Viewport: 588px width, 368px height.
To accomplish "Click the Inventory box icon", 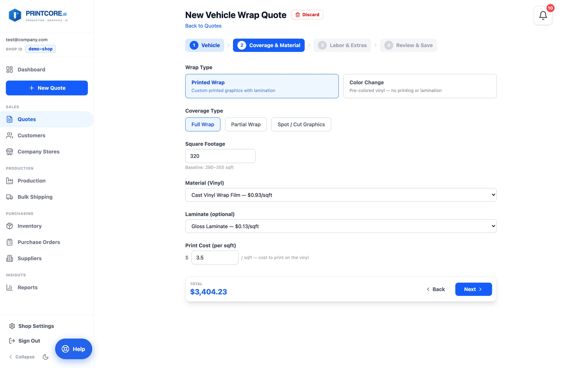I will click(10, 226).
